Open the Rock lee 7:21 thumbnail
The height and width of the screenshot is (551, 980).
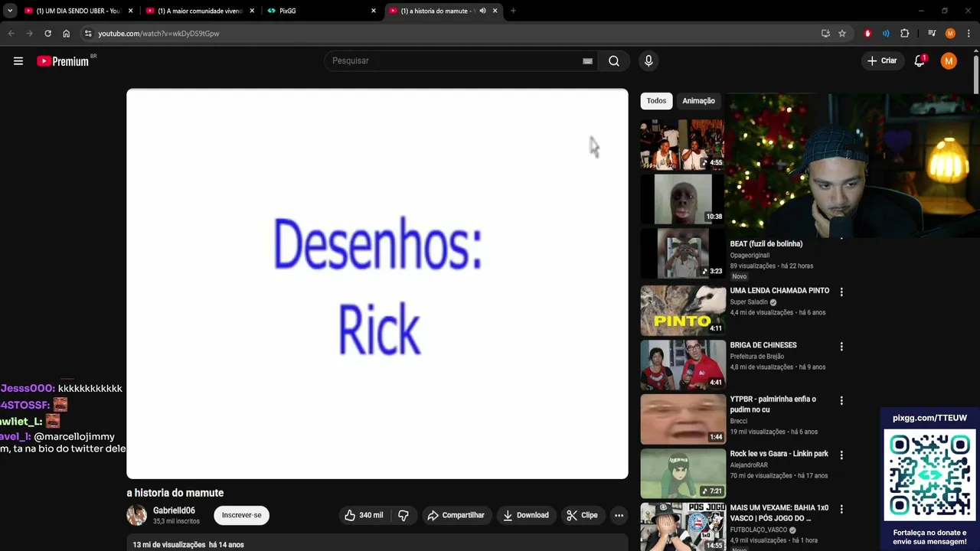[683, 474]
